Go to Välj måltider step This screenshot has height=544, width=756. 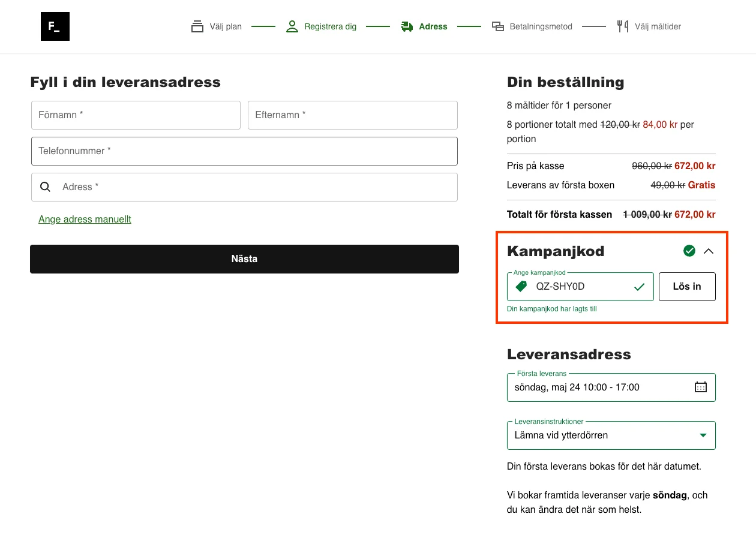pos(649,26)
